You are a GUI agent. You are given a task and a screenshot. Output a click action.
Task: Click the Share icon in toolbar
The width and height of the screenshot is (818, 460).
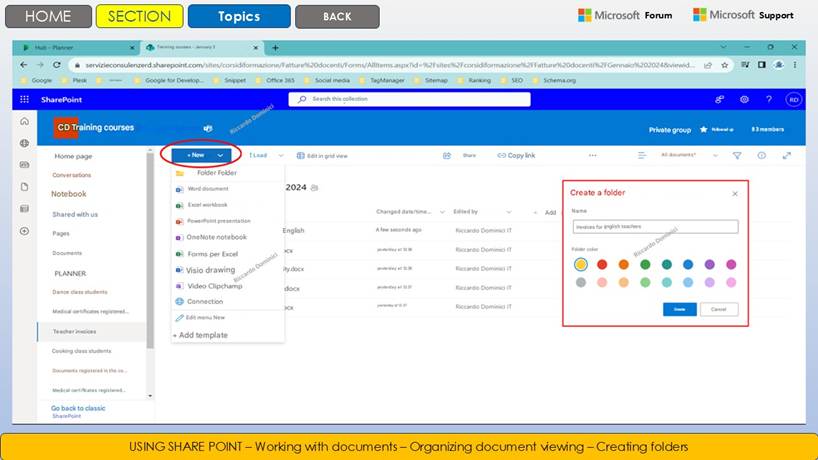(447, 156)
